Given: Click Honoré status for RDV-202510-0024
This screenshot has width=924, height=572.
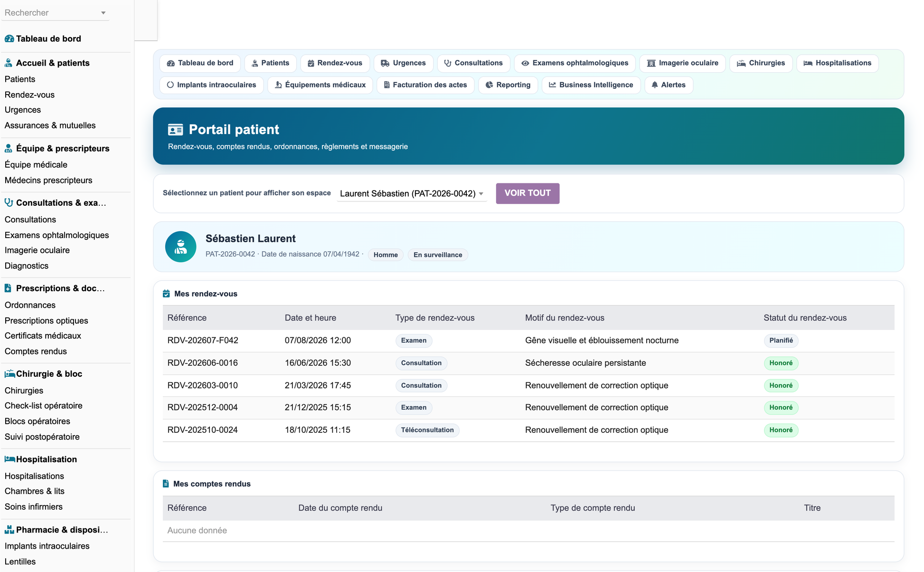Looking at the screenshot, I should 781,430.
